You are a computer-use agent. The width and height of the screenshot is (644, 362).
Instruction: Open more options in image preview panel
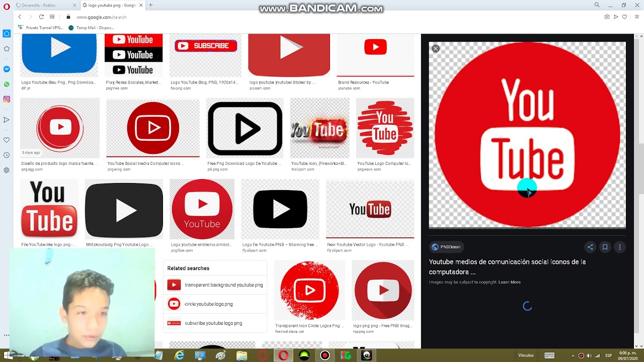(x=619, y=247)
